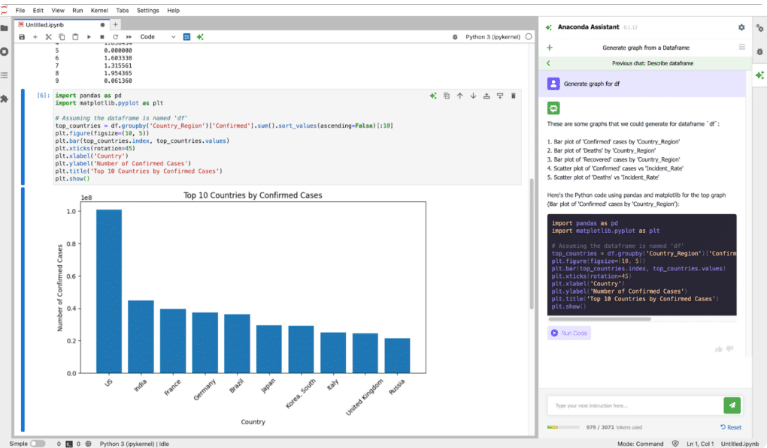Viewport: 767px width, 448px height.
Task: Open the debugger panel in right sidebar
Action: 759,51
